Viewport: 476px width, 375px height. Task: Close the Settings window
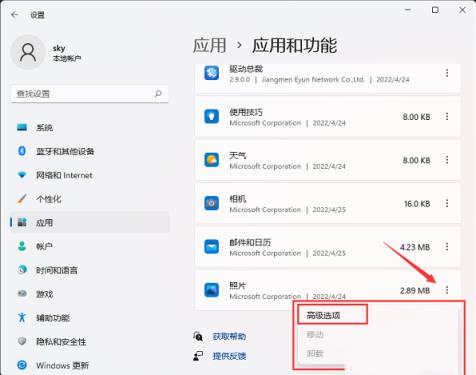pyautogui.click(x=462, y=10)
